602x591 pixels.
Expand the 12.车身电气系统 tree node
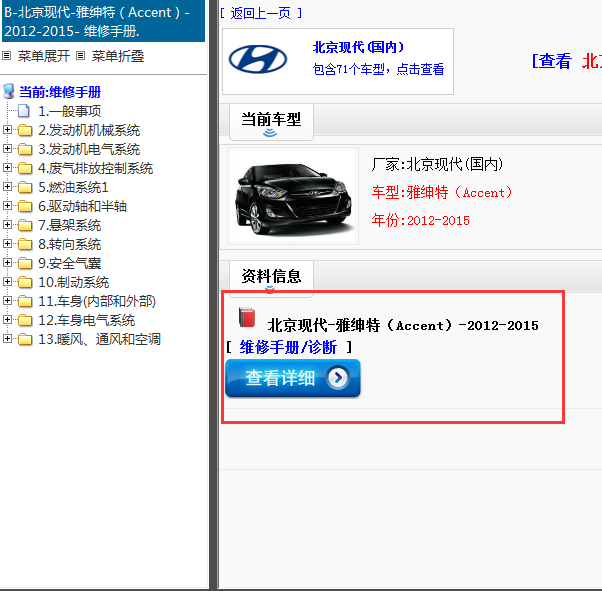pos(7,320)
